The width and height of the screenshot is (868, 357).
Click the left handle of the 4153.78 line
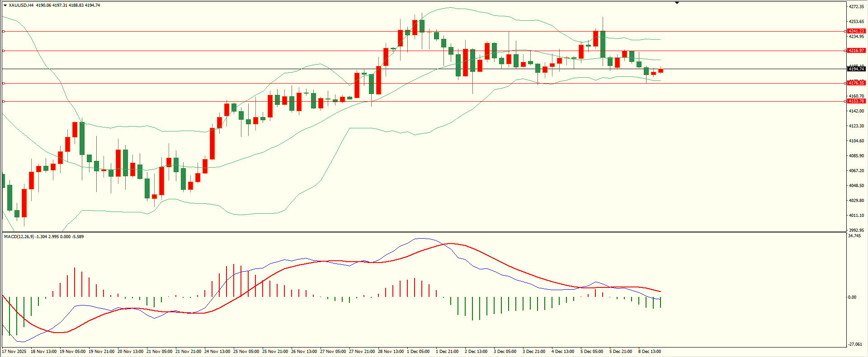[x=4, y=101]
